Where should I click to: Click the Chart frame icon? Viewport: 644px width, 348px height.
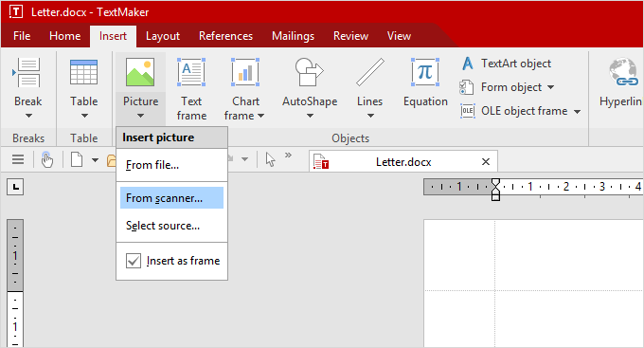(x=245, y=72)
